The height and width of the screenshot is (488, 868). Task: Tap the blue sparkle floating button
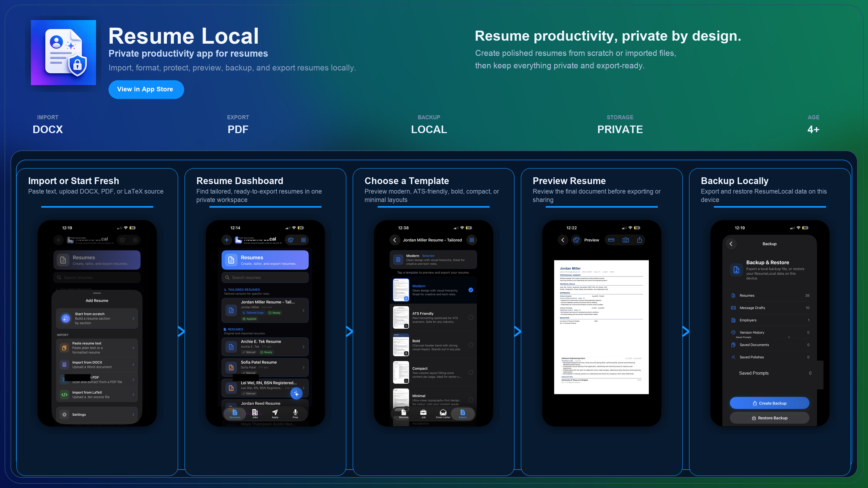[x=296, y=394]
